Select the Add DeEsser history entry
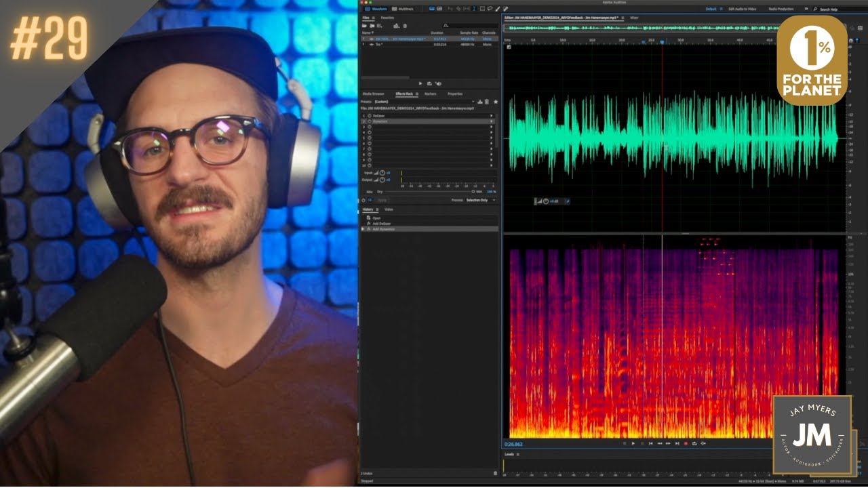 (380, 224)
